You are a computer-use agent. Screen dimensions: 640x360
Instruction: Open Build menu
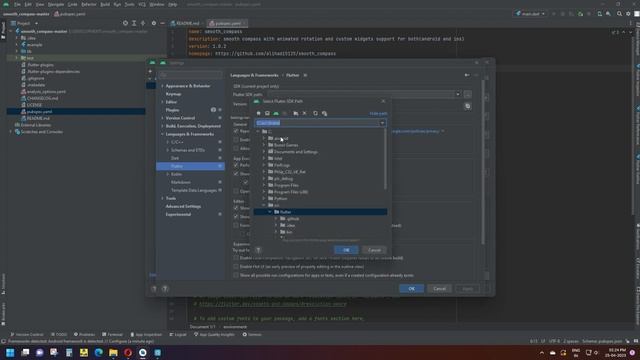tap(105, 4)
